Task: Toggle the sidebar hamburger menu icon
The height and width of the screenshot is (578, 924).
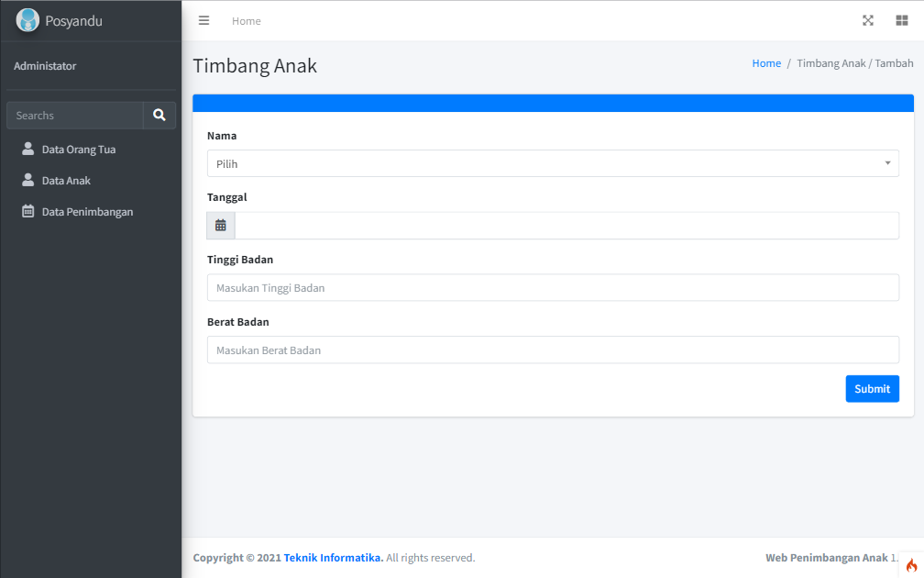Action: (204, 20)
